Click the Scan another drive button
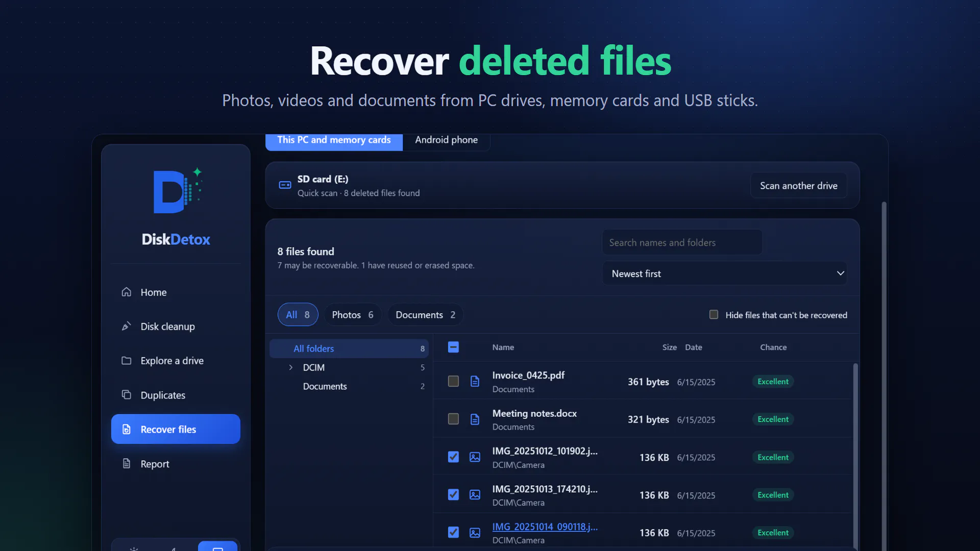The width and height of the screenshot is (980, 551). pyautogui.click(x=798, y=186)
